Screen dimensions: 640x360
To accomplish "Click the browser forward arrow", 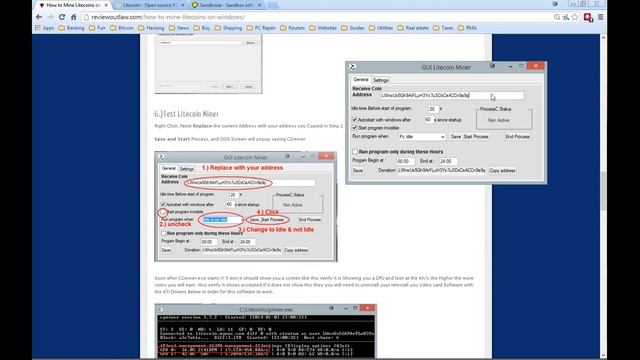I will pos(50,17).
